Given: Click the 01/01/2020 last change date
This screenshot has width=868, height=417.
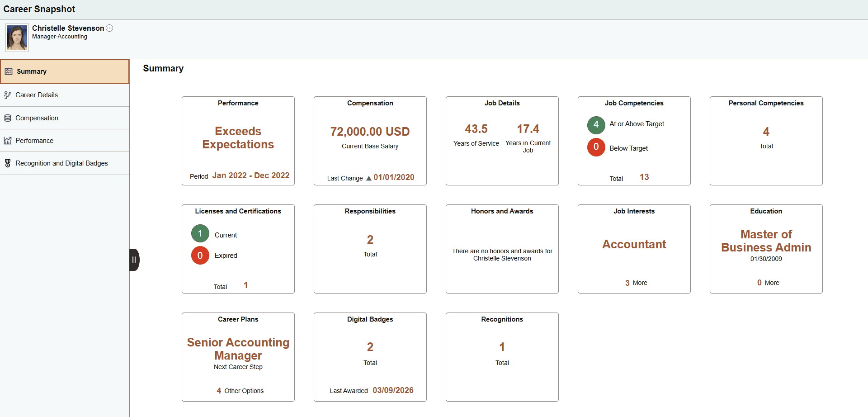Looking at the screenshot, I should pos(394,177).
